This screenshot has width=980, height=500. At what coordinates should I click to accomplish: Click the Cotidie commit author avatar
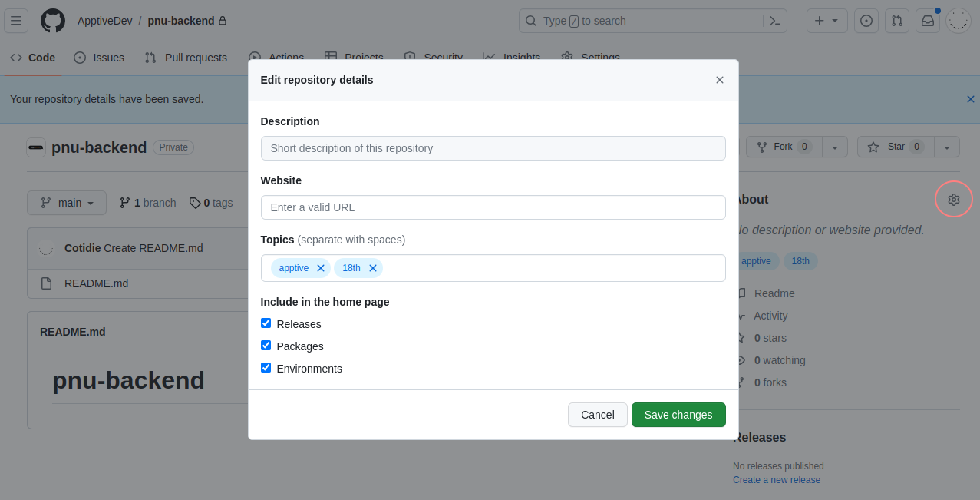click(x=46, y=248)
